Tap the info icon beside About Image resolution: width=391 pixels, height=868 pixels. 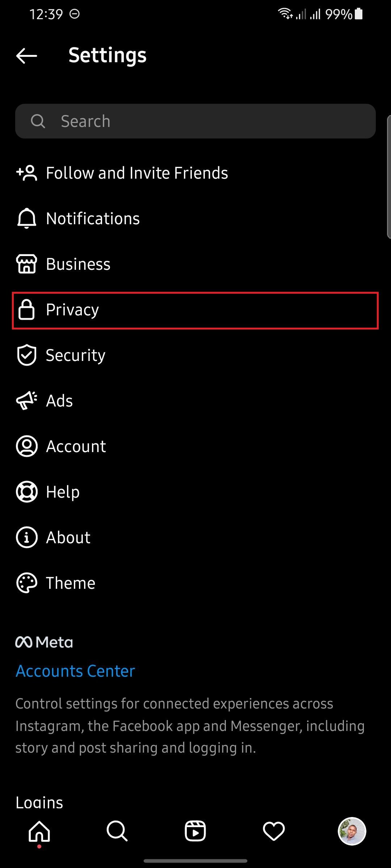click(x=26, y=537)
